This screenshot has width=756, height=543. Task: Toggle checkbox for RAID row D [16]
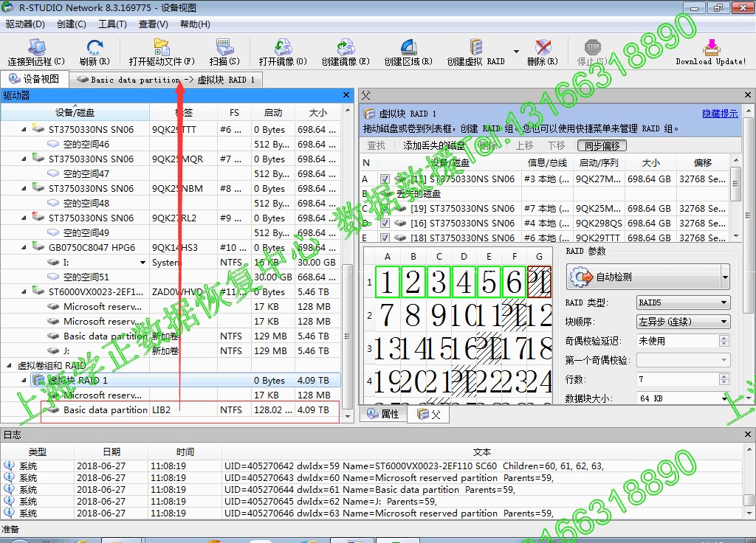[385, 223]
